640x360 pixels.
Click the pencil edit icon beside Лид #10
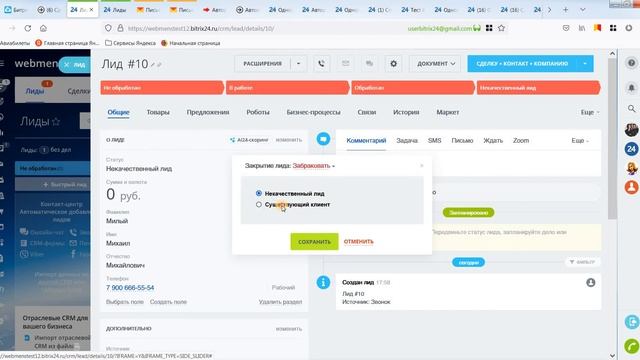[153, 64]
